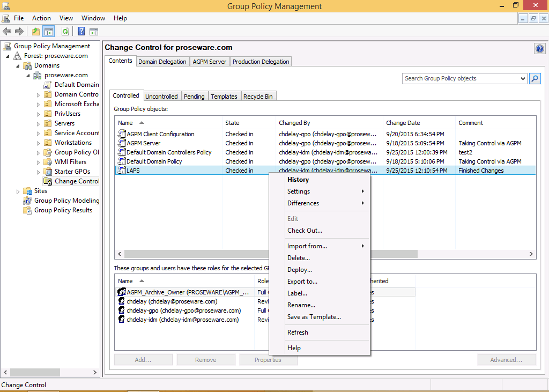Screen dimensions: 549x392
Task: Open the Search Group Policy objects dropdown
Action: pyautogui.click(x=523, y=78)
